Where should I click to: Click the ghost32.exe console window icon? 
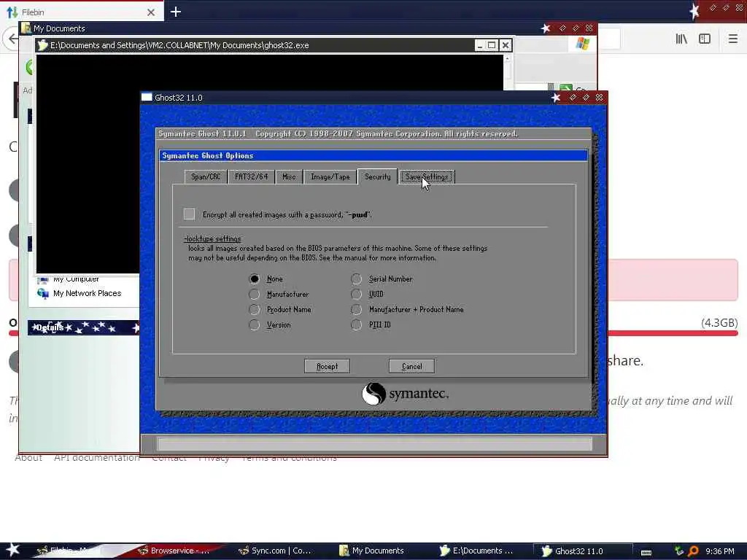point(42,45)
